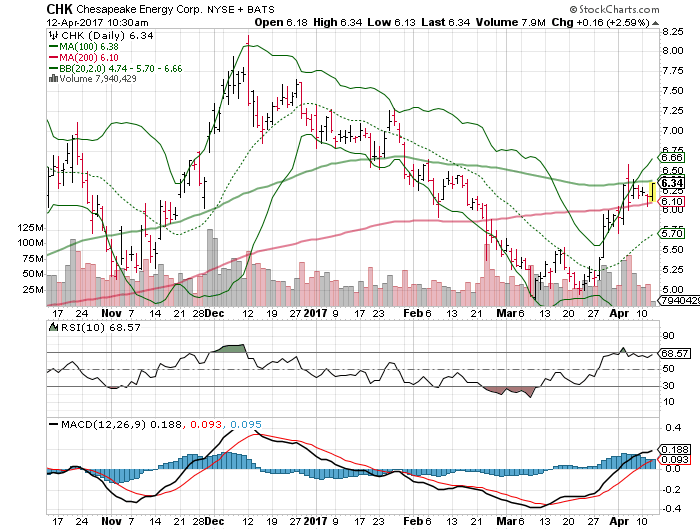The width and height of the screenshot is (700, 530).
Task: Click the Last 6.34 value in header
Action: pos(446,22)
